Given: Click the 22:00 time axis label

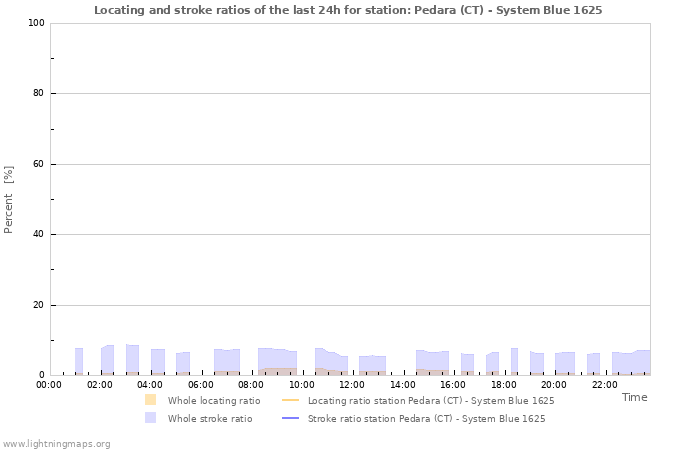Looking at the screenshot, I should click(604, 385).
